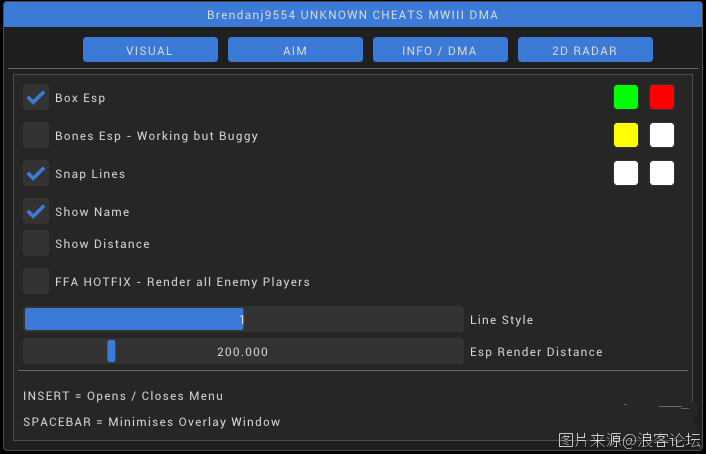Untick the Show Name checkbox

[36, 211]
